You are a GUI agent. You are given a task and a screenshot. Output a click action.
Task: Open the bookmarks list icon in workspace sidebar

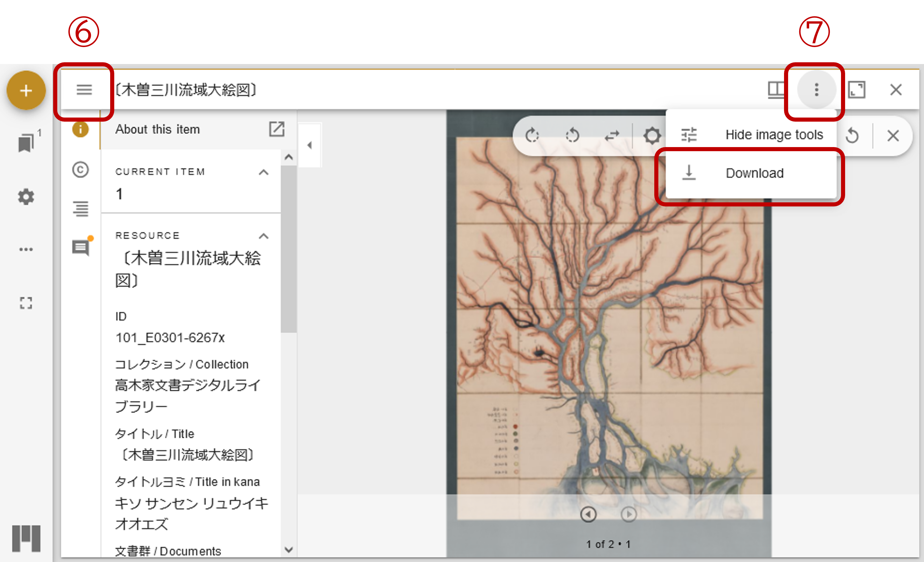(26, 143)
